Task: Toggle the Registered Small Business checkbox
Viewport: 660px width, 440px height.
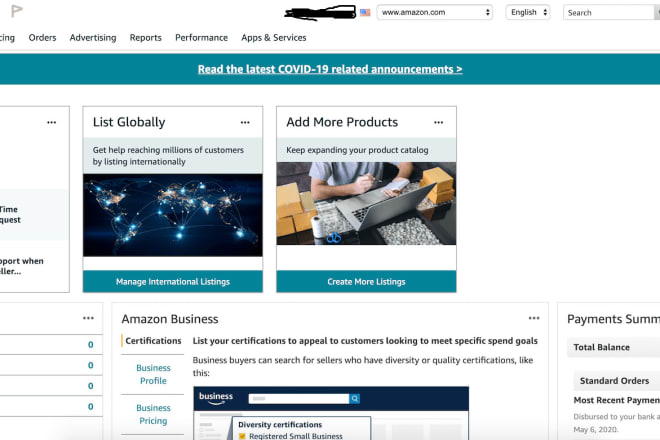Action: point(242,436)
